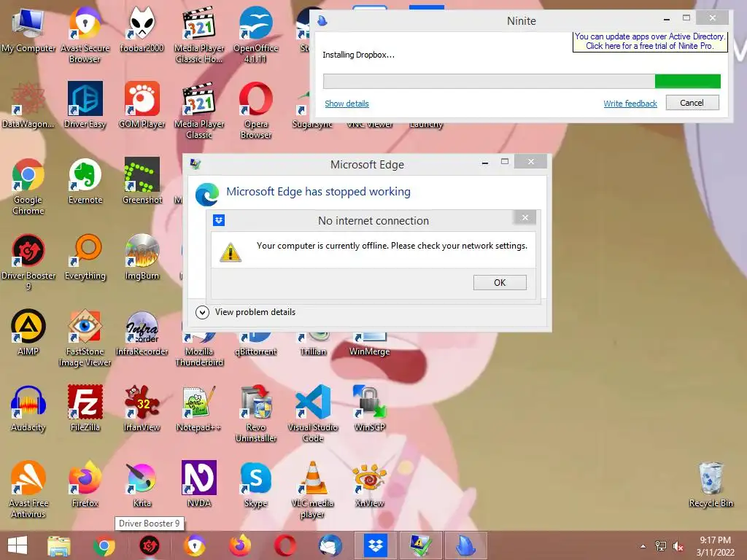This screenshot has width=747, height=560.
Task: Click Driver Booster taskbar icon
Action: 149,545
